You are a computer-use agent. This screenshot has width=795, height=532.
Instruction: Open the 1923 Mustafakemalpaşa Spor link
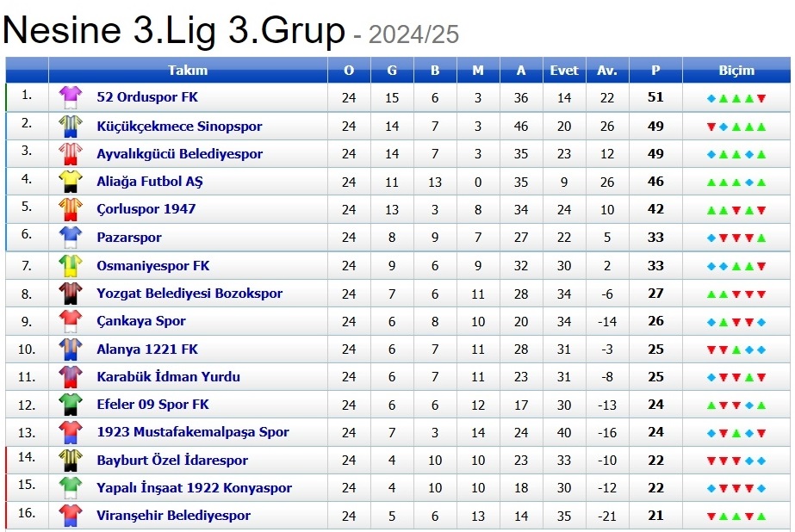(192, 432)
